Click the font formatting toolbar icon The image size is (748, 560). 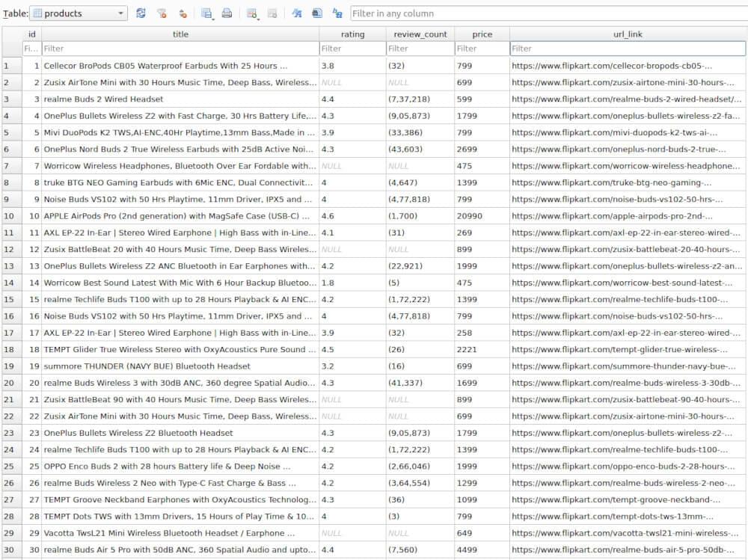click(x=297, y=13)
